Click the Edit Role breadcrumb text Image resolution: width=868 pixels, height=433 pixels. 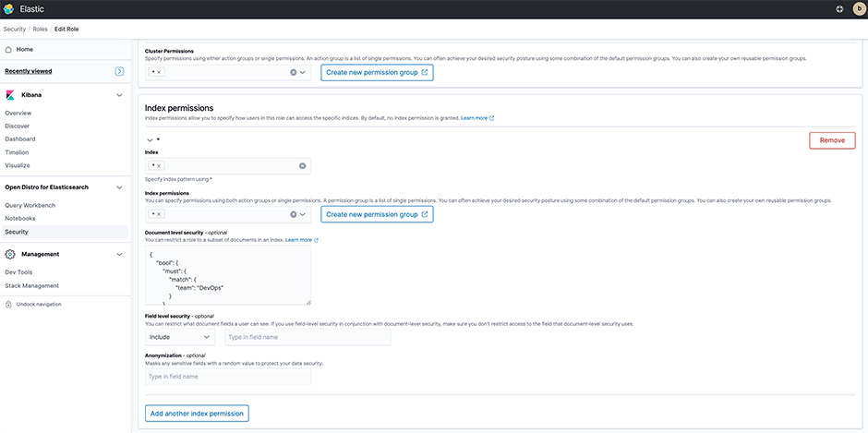pyautogui.click(x=66, y=29)
